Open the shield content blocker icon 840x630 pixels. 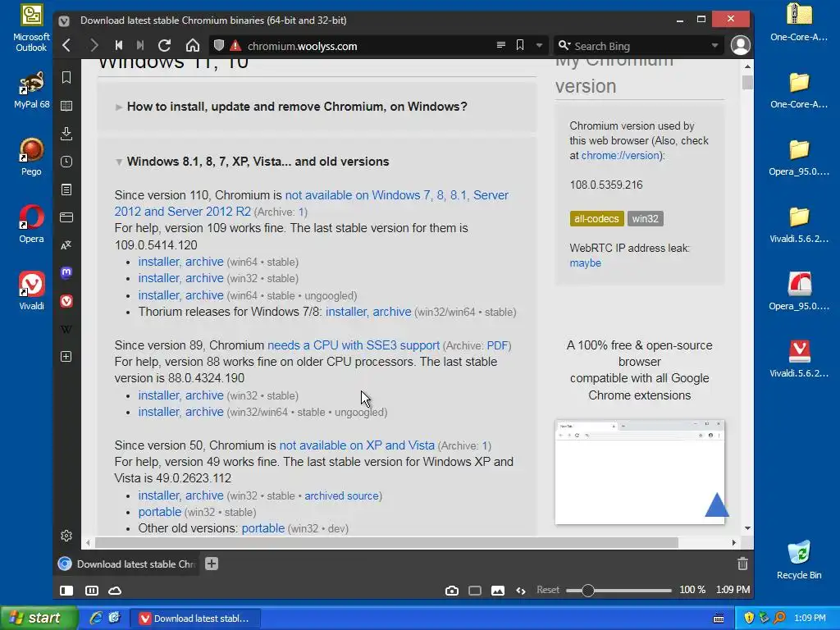pyautogui.click(x=218, y=46)
